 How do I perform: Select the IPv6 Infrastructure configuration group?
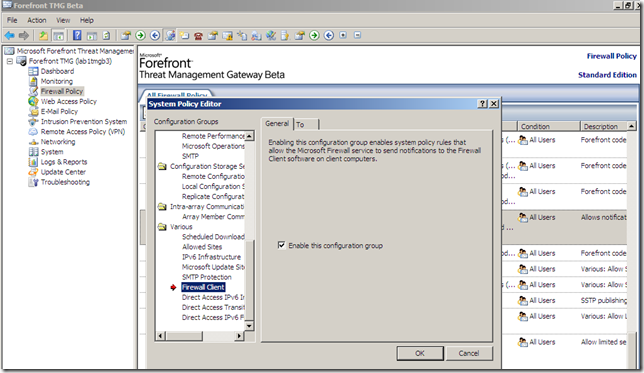pyautogui.click(x=212, y=257)
